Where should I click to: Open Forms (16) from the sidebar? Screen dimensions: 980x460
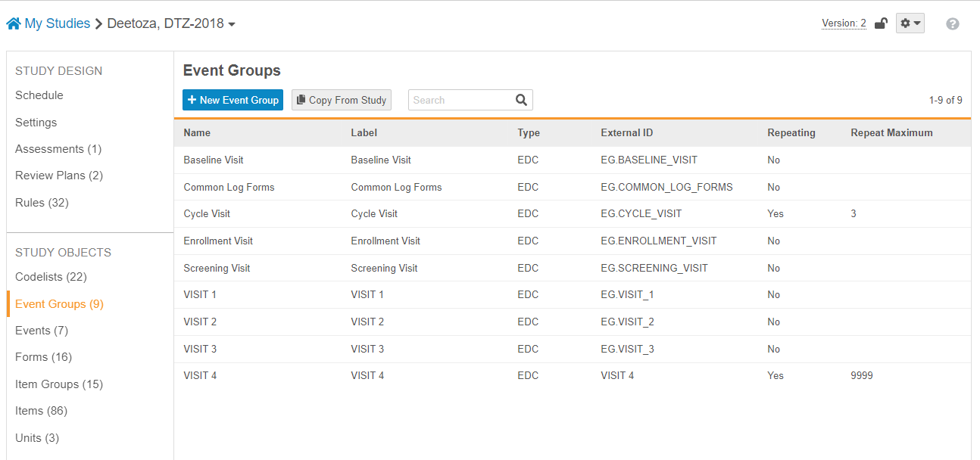pos(43,357)
